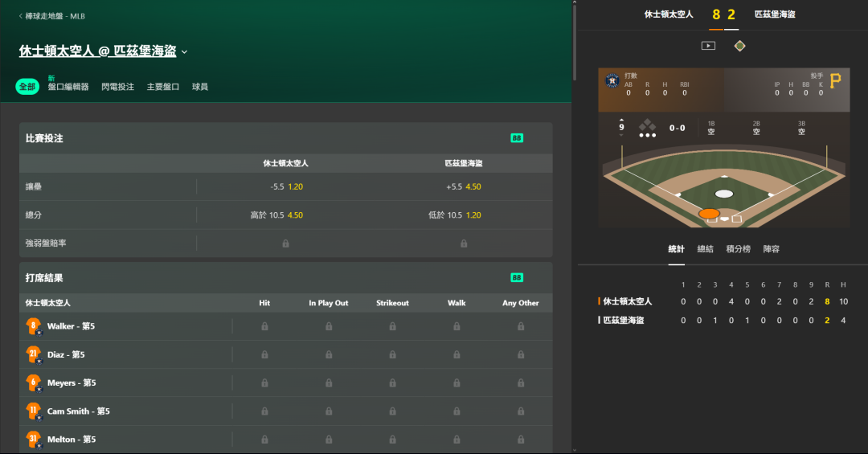The image size is (868, 454).
Task: Click Diaz's number 21 jersey icon
Action: coord(34,355)
